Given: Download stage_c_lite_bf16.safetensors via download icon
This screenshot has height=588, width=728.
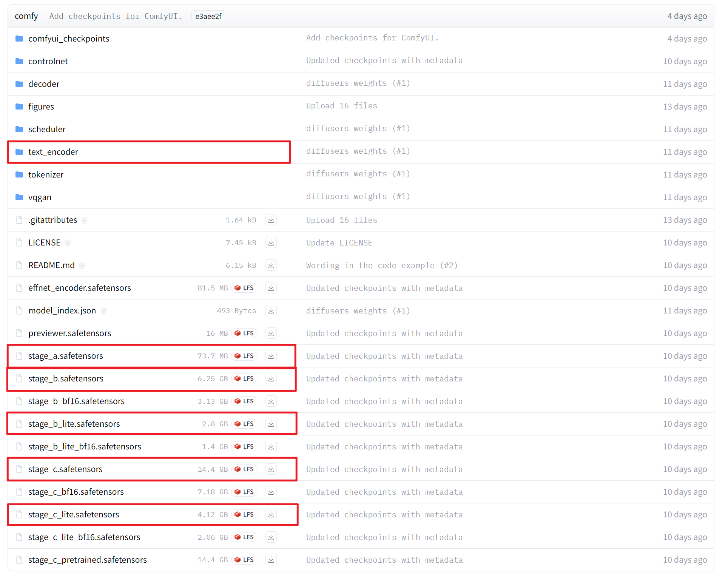Looking at the screenshot, I should click(271, 537).
